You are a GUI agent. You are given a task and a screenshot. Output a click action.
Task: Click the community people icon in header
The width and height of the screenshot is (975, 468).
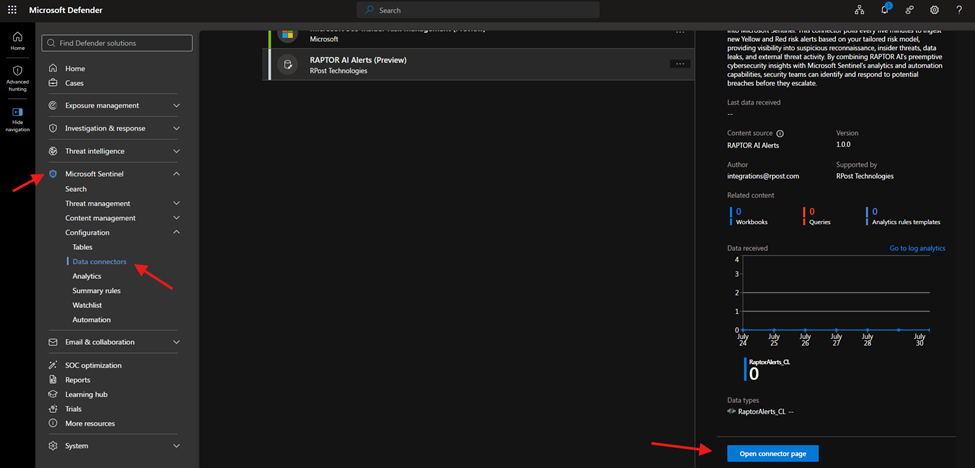click(909, 10)
